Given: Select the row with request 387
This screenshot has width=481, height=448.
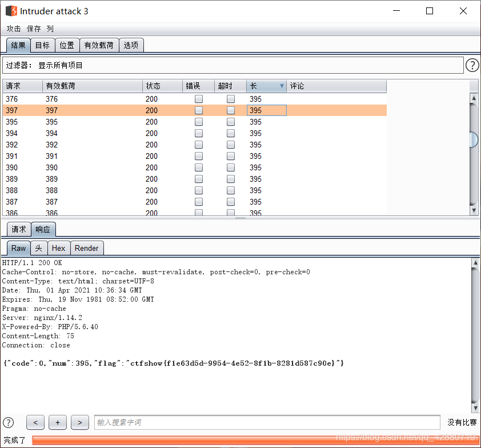Looking at the screenshot, I should [194, 202].
